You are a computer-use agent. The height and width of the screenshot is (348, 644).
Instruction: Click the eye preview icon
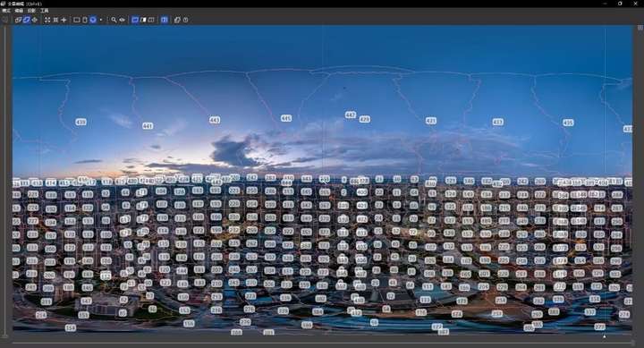pos(122,20)
